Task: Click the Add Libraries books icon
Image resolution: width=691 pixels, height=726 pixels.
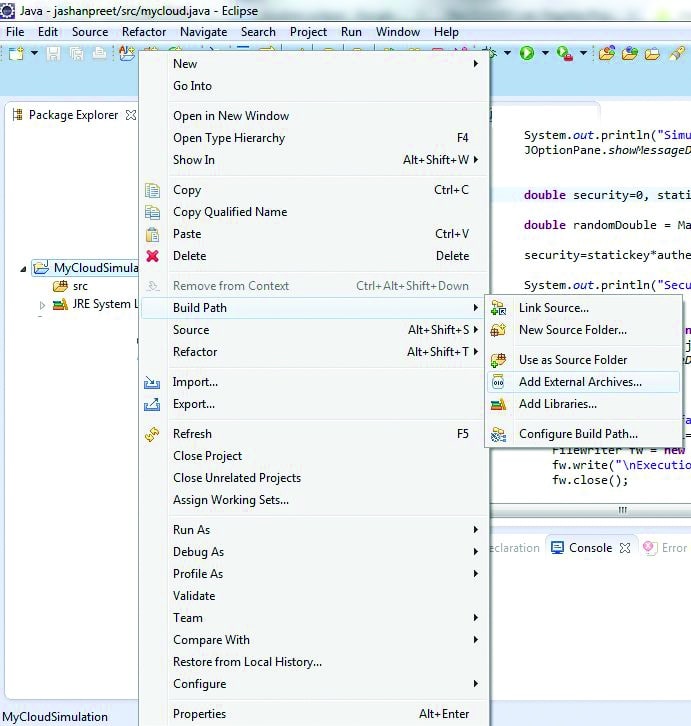Action: coord(498,404)
